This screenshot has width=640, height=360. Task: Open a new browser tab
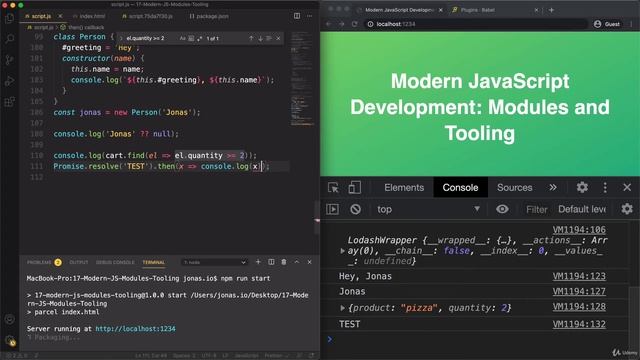point(551,10)
